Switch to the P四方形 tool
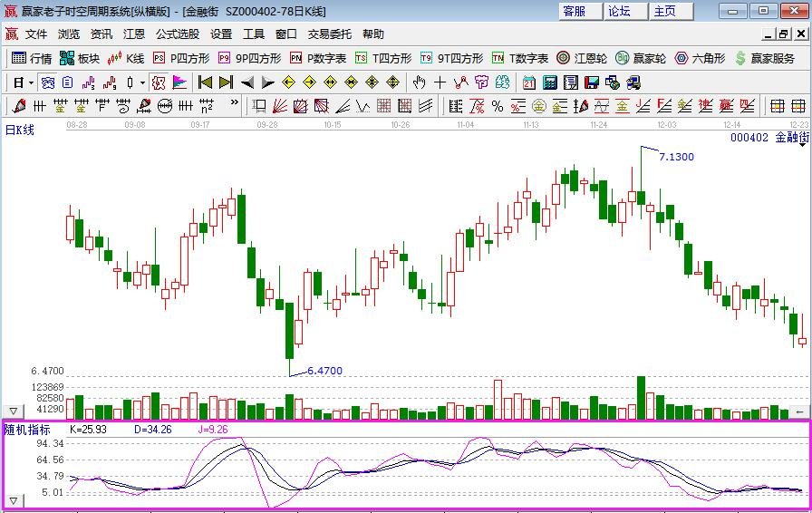This screenshot has height=513, width=812. (182, 58)
